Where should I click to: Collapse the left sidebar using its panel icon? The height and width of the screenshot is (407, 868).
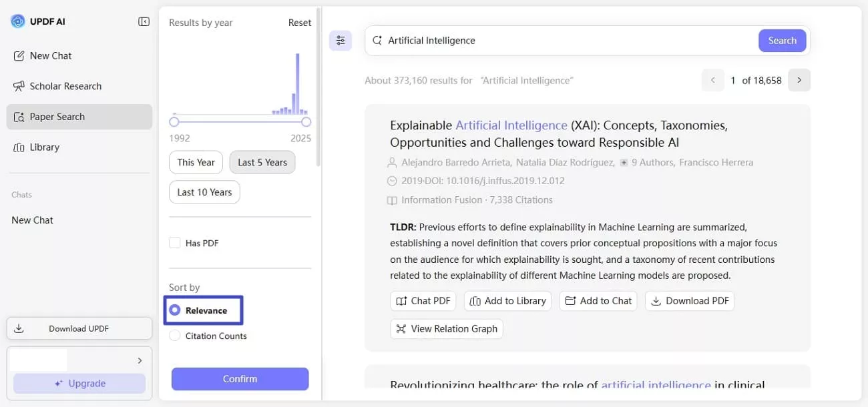coord(144,21)
